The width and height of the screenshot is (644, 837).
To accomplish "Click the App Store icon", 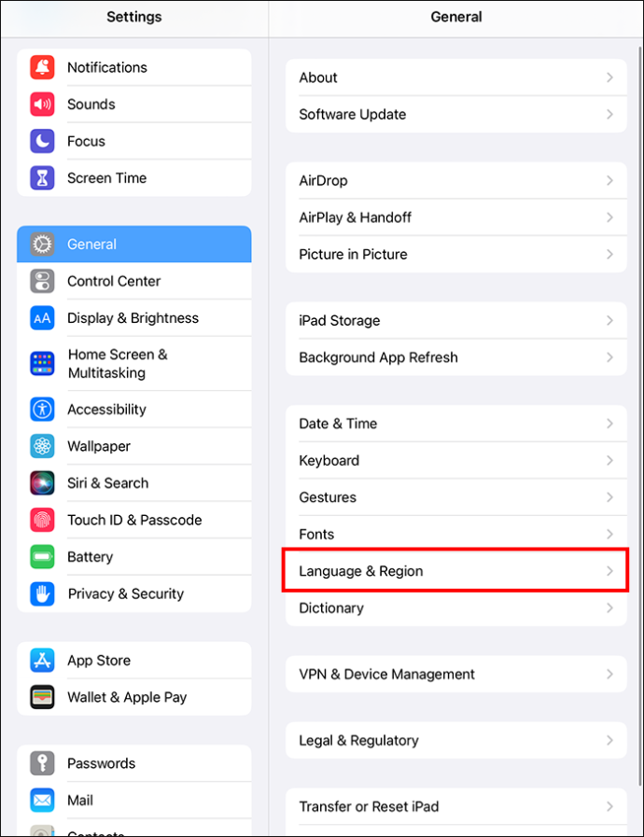I will 42,661.
